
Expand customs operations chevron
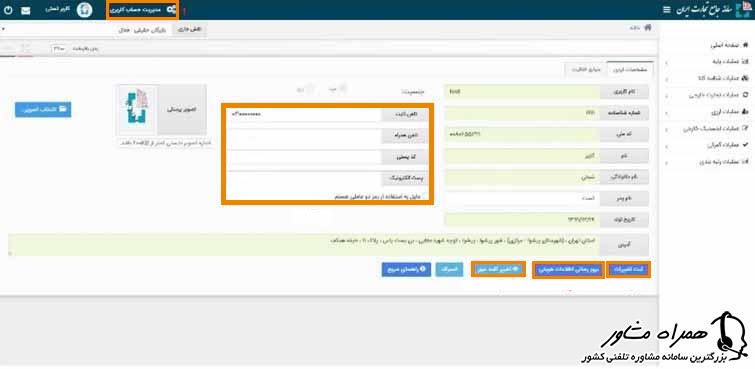[x=666, y=145]
